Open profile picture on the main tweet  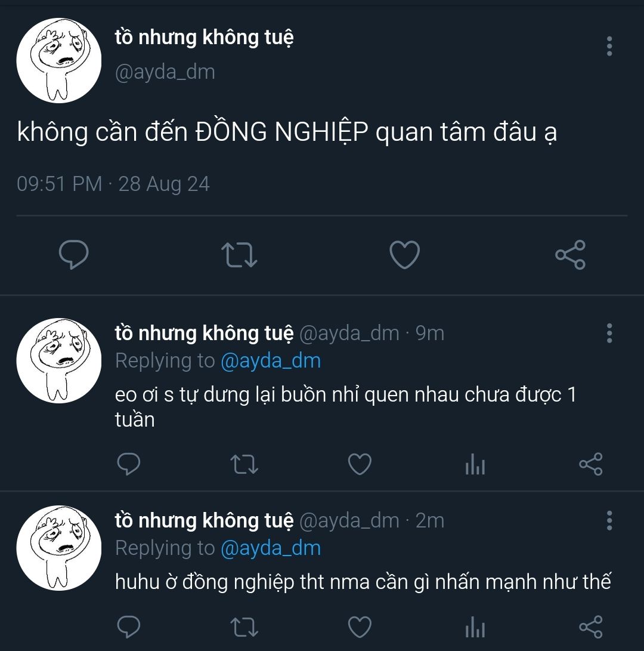(59, 60)
